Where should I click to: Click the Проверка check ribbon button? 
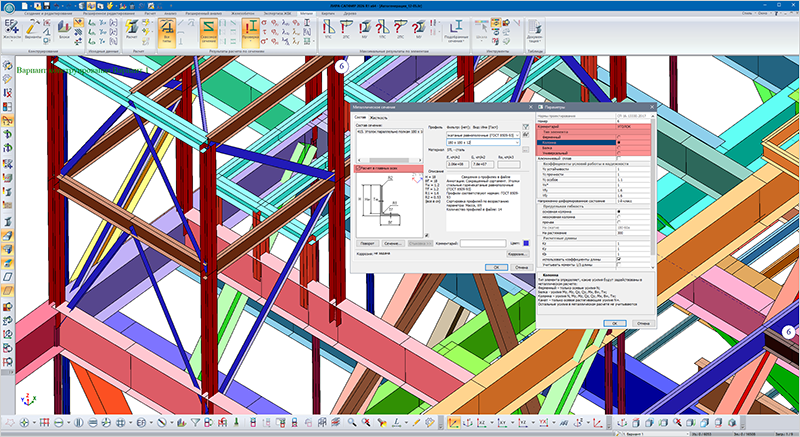pyautogui.click(x=250, y=32)
